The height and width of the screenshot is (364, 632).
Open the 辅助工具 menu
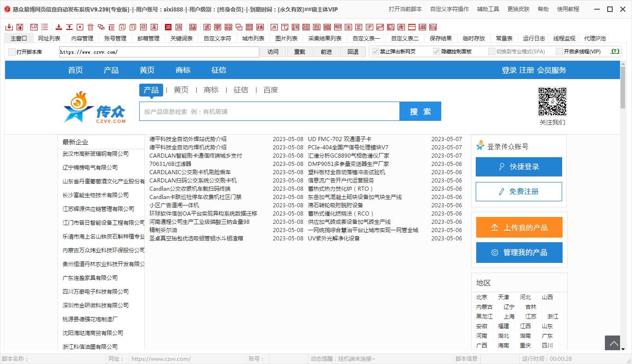(488, 9)
